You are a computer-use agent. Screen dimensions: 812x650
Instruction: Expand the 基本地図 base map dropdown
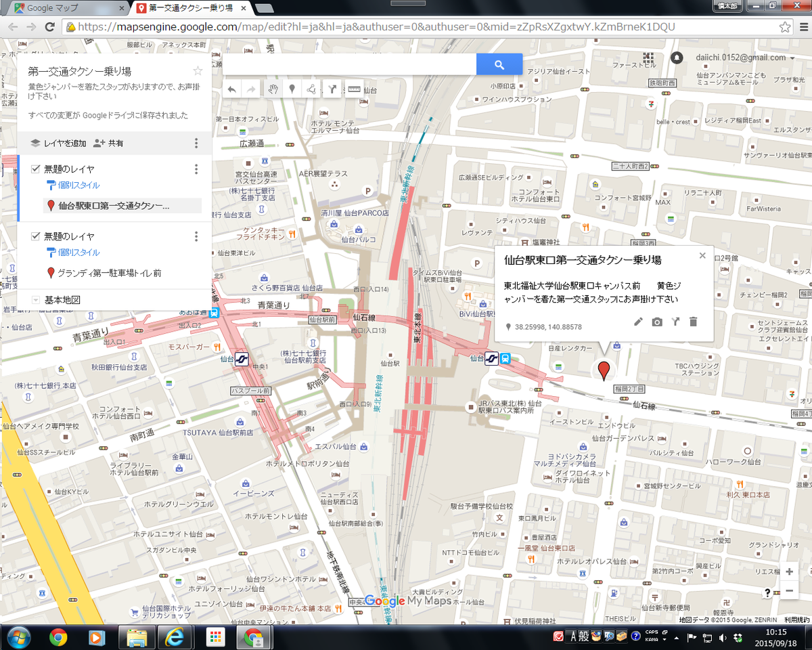35,300
